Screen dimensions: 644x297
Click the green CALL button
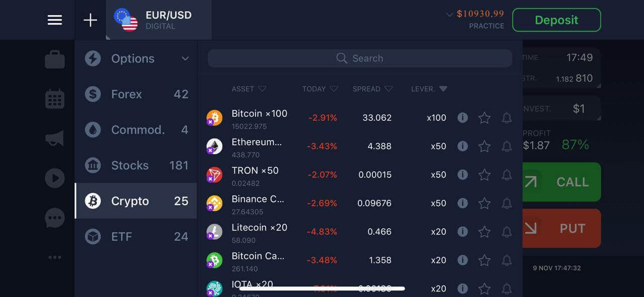point(561,182)
